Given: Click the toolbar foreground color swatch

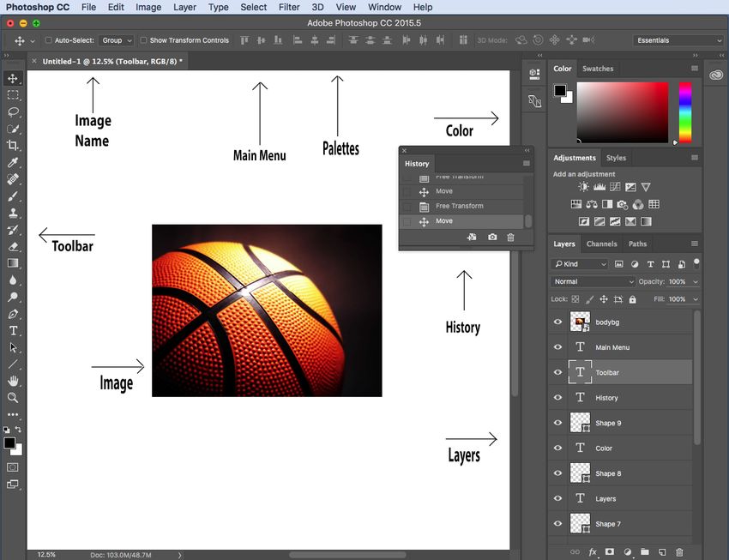Looking at the screenshot, I should 9,443.
